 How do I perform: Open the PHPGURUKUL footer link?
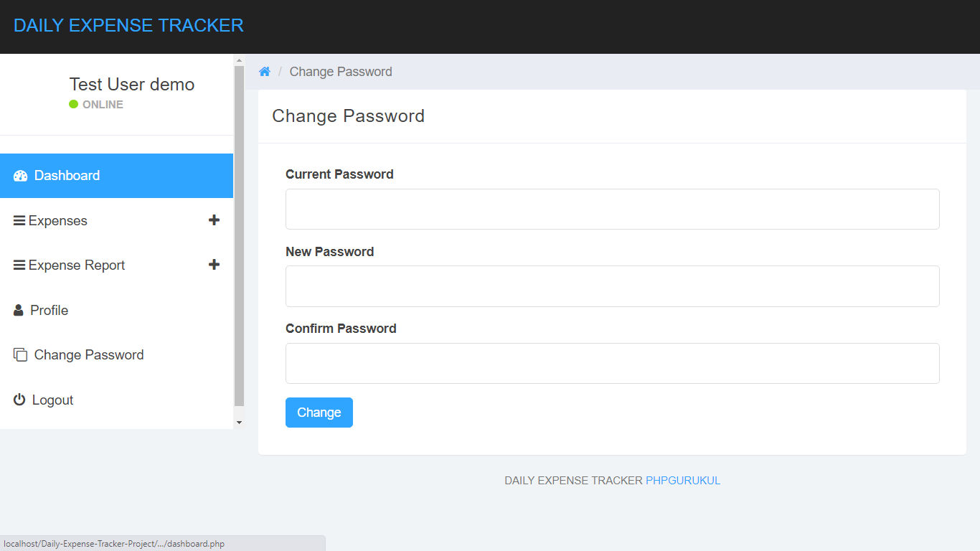(683, 480)
